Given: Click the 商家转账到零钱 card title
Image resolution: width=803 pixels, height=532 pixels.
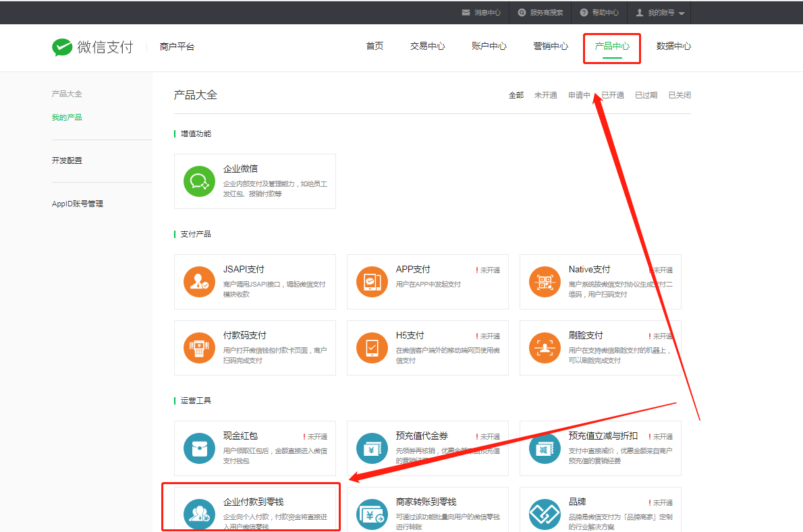Looking at the screenshot, I should pyautogui.click(x=426, y=502).
